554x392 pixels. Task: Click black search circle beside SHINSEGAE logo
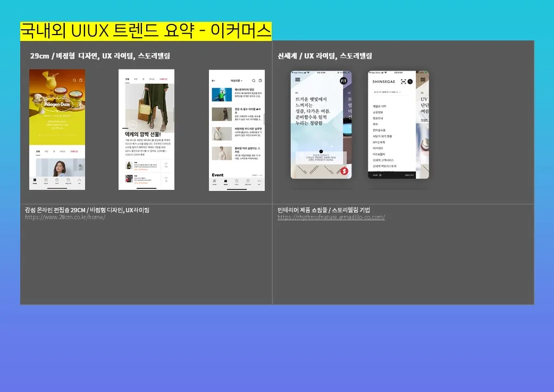[x=410, y=81]
